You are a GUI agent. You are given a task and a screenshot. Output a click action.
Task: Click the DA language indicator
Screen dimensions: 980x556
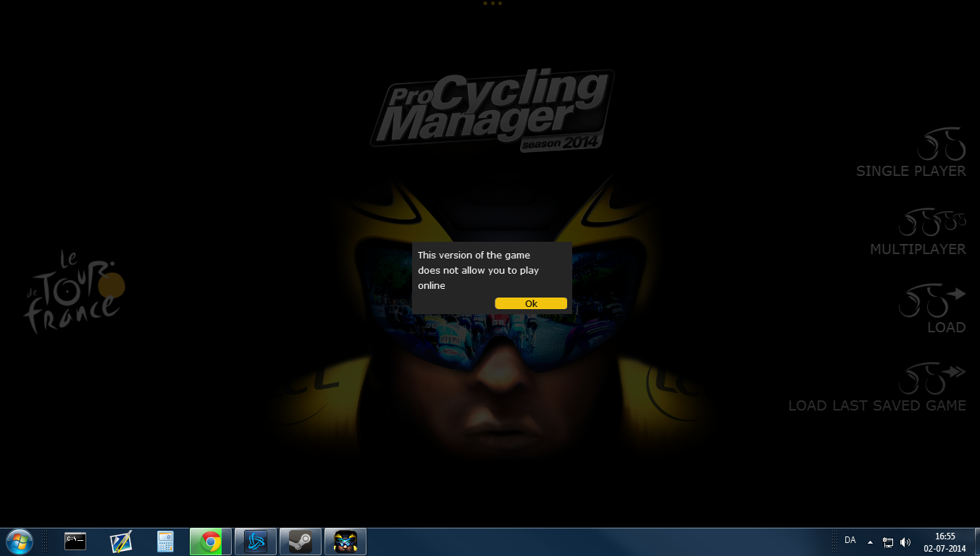coord(850,540)
